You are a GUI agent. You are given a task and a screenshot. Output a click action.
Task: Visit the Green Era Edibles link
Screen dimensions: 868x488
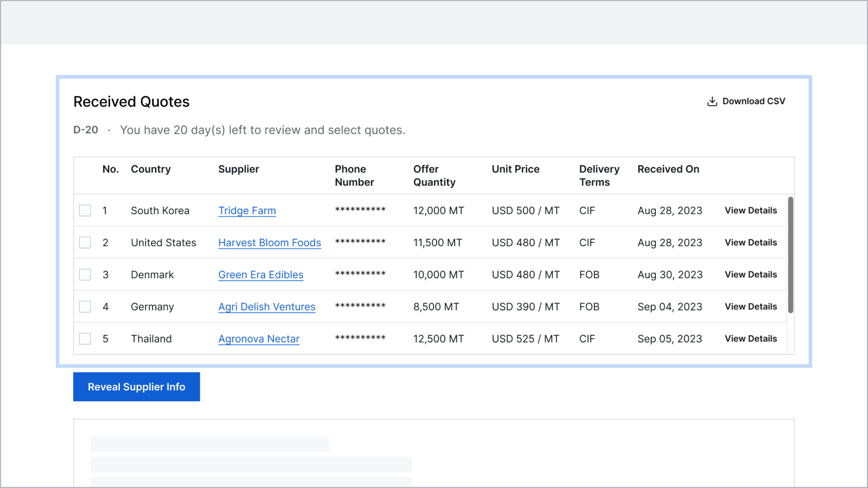[x=260, y=275]
